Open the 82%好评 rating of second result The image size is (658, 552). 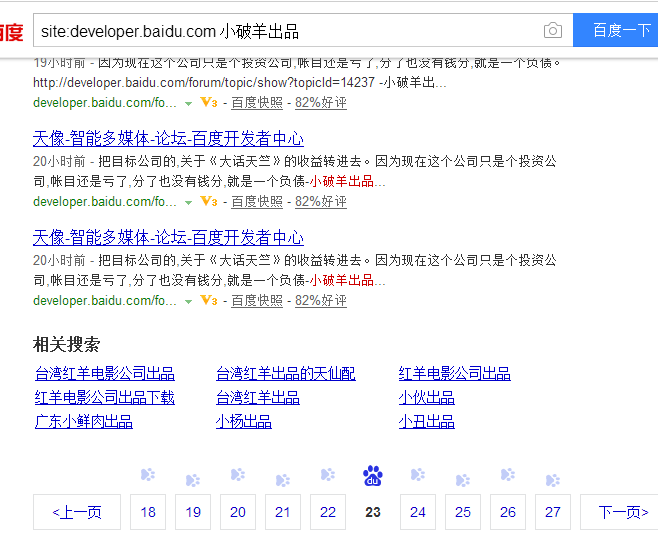(320, 201)
